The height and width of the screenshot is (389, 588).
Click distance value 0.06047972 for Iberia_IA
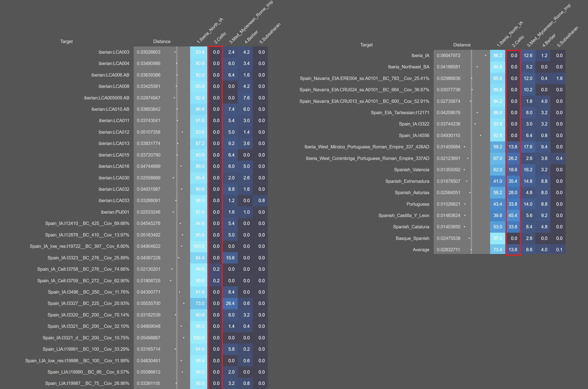[448, 55]
